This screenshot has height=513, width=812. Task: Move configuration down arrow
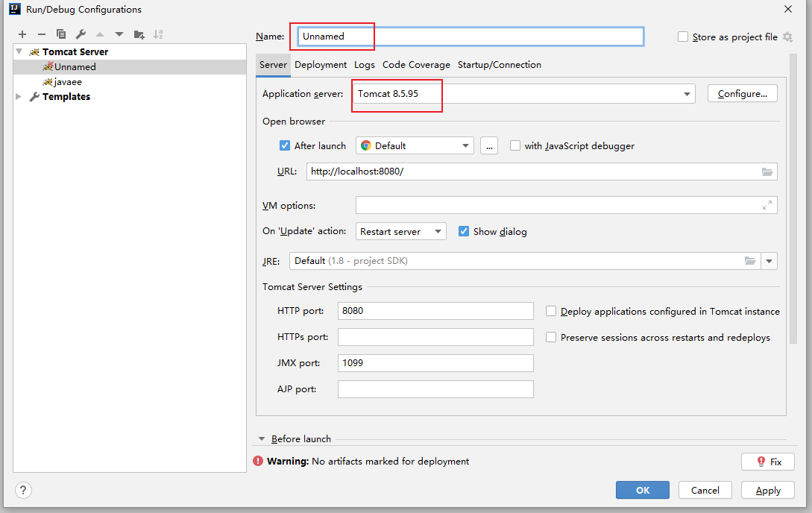[119, 35]
